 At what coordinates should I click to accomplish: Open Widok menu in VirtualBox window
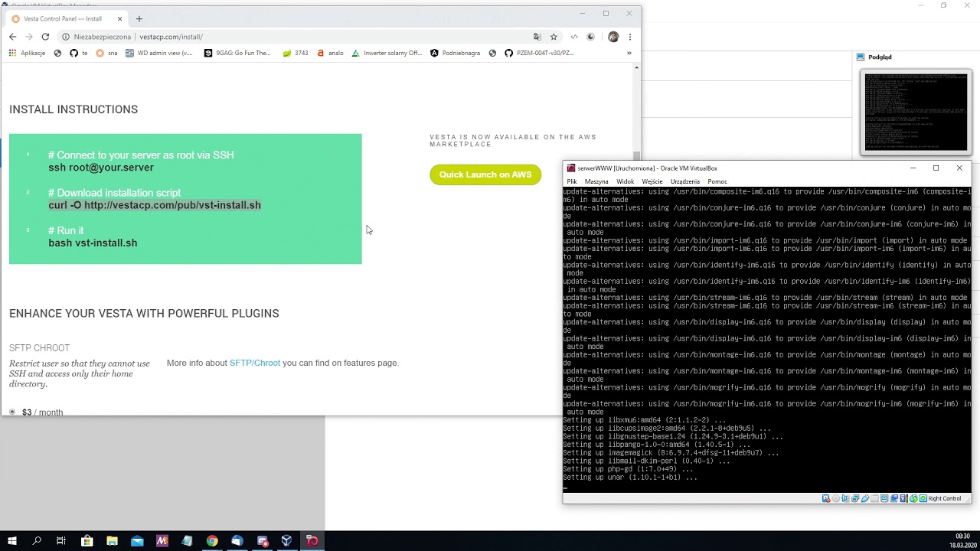point(626,181)
